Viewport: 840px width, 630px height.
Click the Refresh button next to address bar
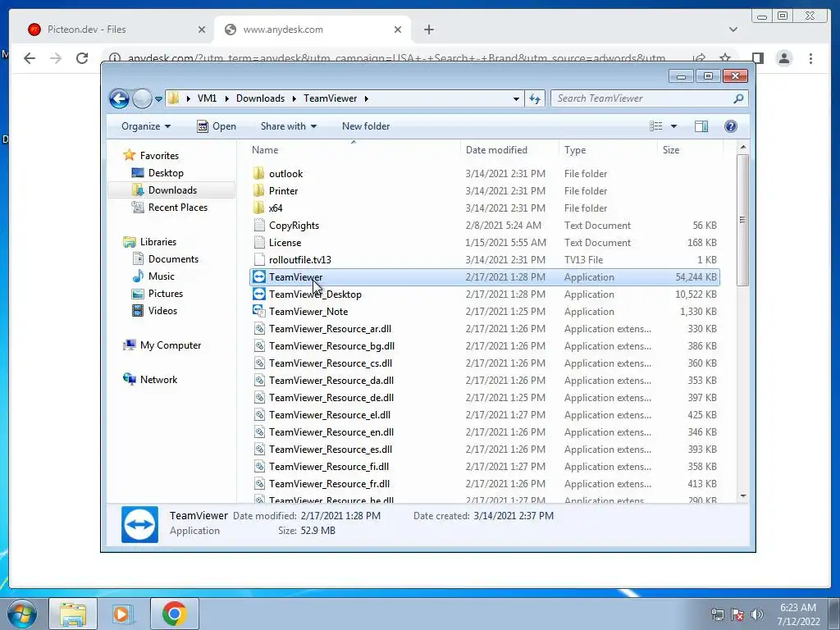tap(535, 98)
